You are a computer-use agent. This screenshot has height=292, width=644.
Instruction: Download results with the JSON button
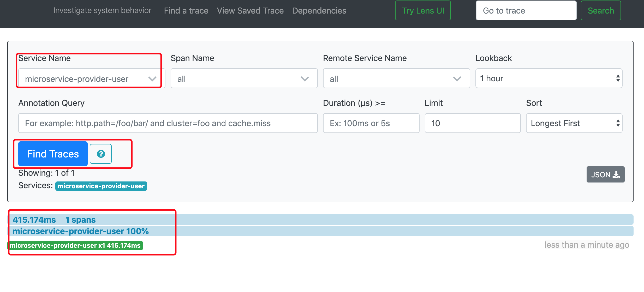[605, 174]
